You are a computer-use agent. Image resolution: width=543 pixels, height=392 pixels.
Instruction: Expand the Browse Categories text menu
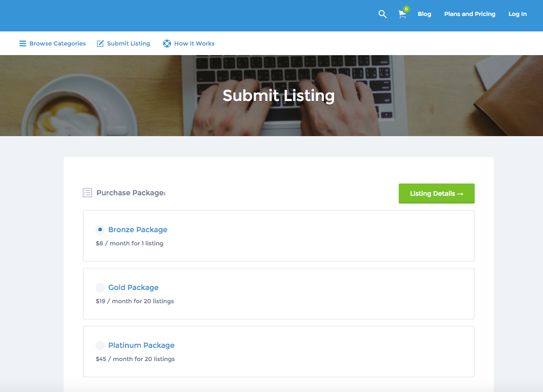[57, 44]
